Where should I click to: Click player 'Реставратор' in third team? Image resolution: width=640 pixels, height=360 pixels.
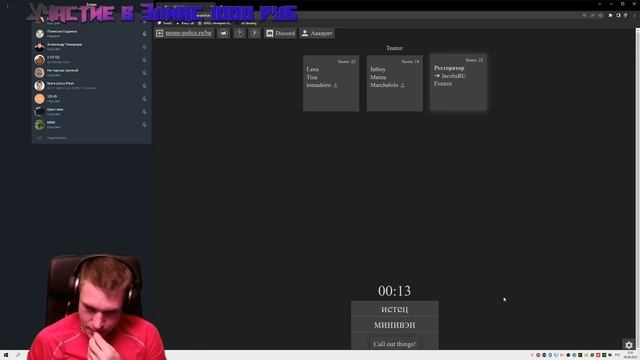point(449,68)
